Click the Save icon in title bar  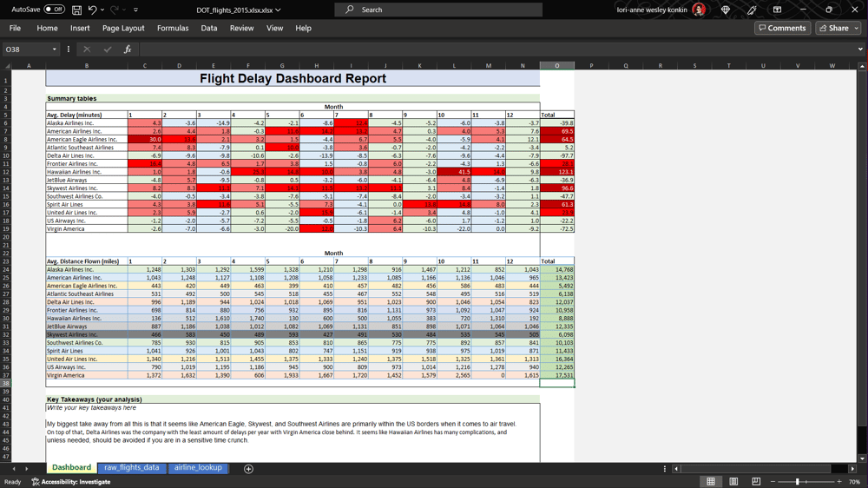[77, 10]
